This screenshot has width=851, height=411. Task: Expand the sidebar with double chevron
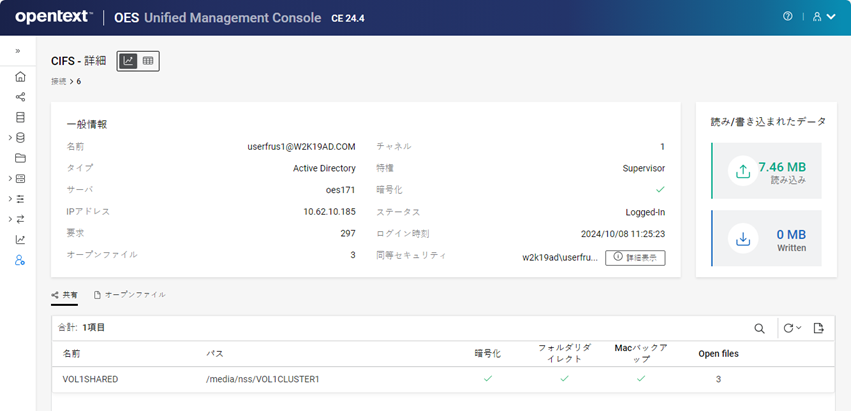pos(17,50)
